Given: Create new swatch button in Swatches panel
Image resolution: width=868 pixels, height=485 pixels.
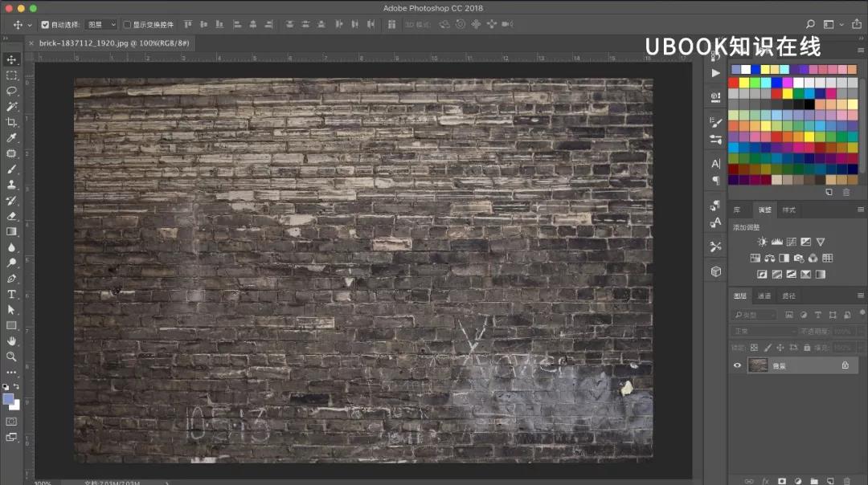Looking at the screenshot, I should coord(829,193).
